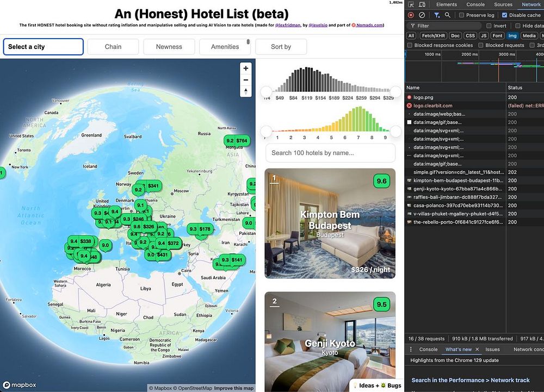Image resolution: width=544 pixels, height=392 pixels.
Task: Switch to the Console DevTools tab
Action: [x=475, y=4]
